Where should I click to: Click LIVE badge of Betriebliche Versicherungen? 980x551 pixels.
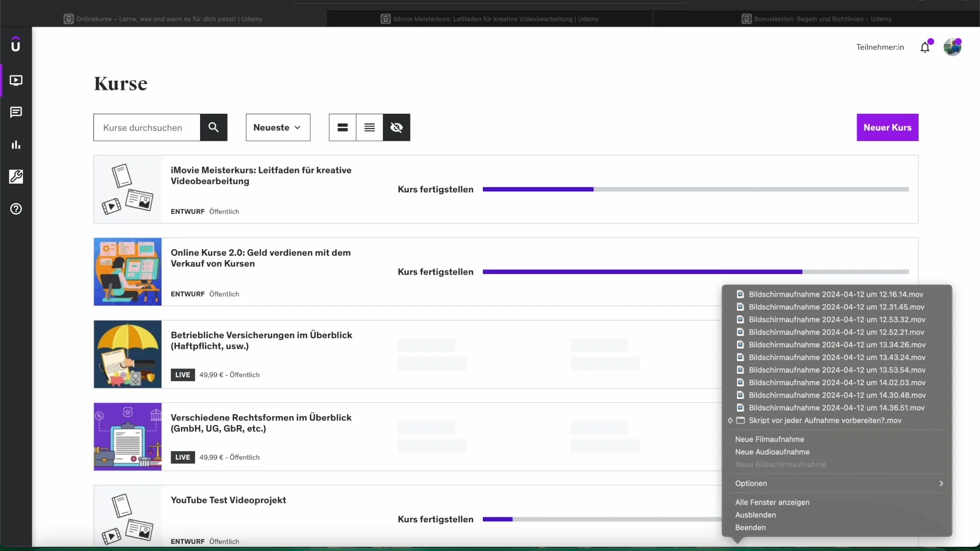click(x=183, y=374)
